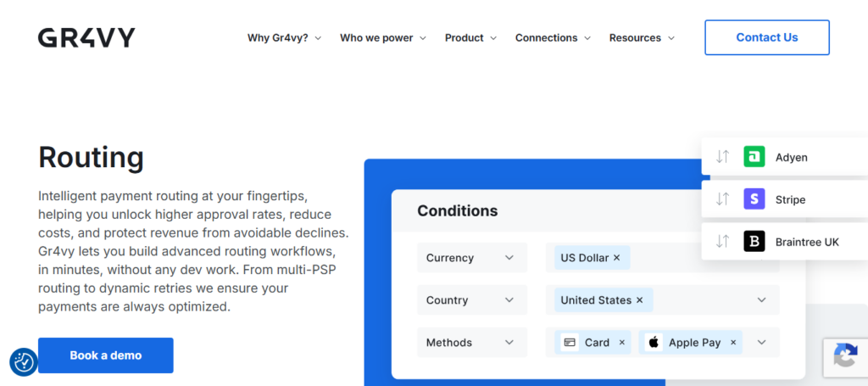Viewport: 868px width, 386px height.
Task: Remove the United States tag
Action: click(x=639, y=300)
